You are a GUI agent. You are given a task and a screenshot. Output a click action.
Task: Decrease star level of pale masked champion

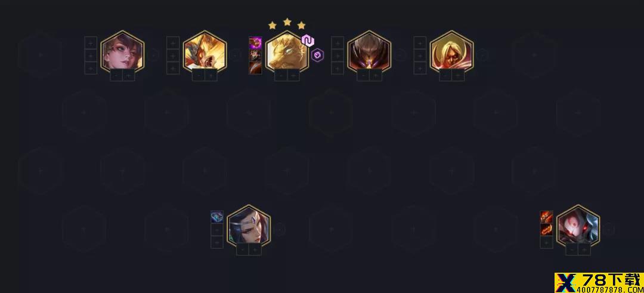pos(572,249)
